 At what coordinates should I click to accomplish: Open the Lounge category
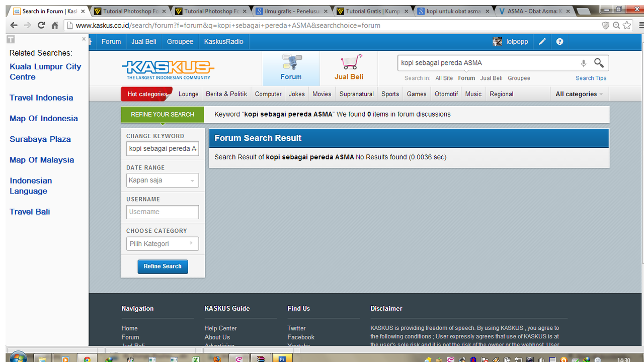pos(188,94)
